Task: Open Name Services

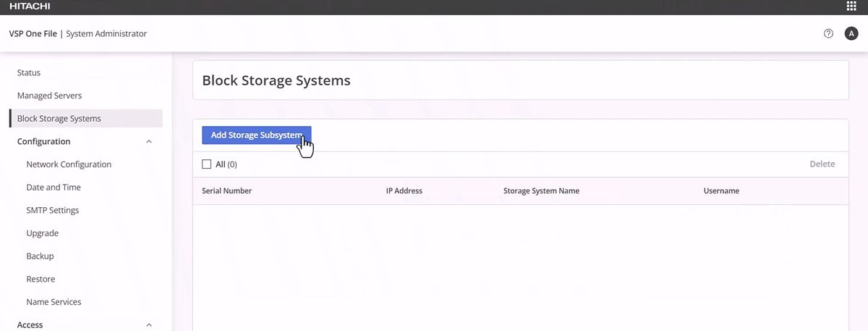Action: pyautogui.click(x=54, y=302)
